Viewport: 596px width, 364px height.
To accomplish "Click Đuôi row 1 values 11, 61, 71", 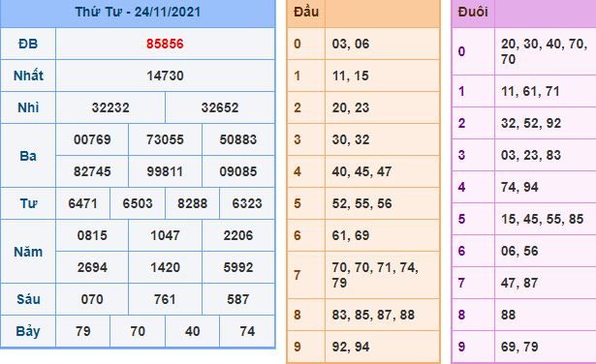I will (530, 91).
